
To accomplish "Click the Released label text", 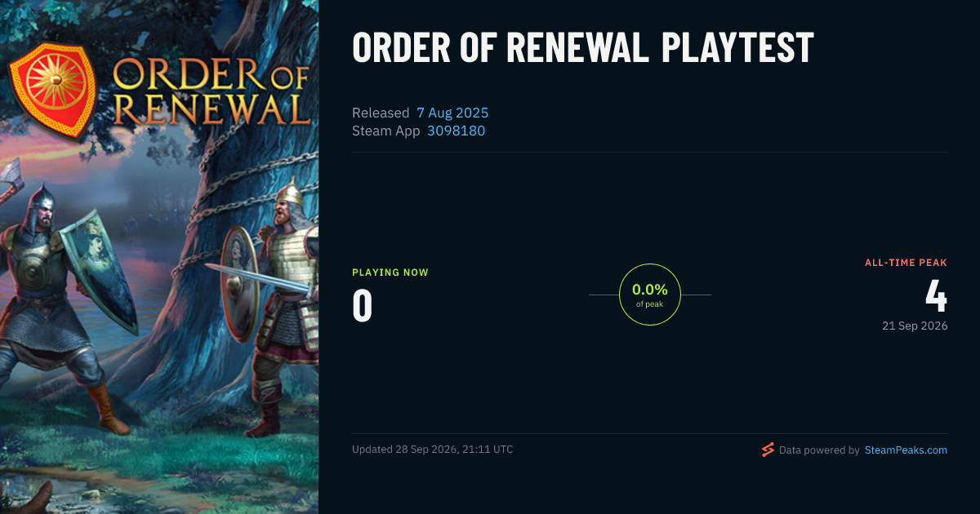I will pos(381,113).
